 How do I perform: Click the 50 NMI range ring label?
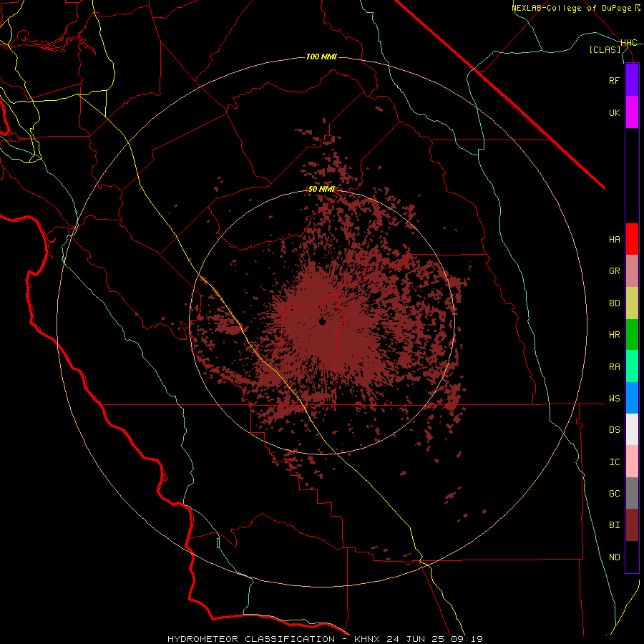tap(321, 190)
